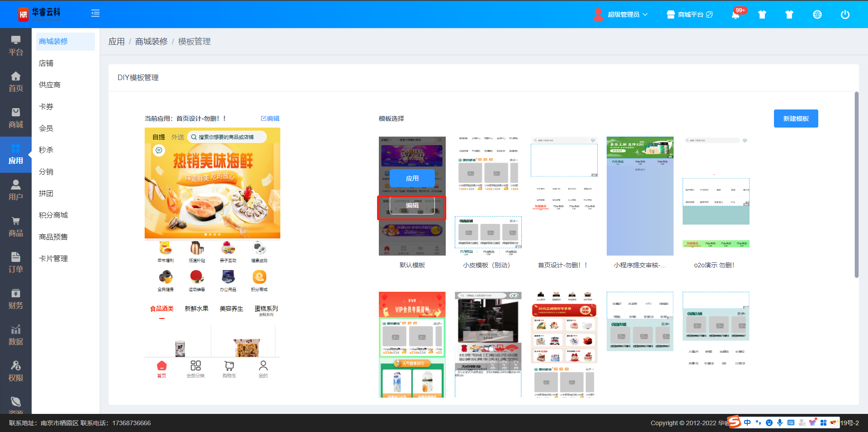
Task: Select 积分商城 in the submenu
Action: coord(53,215)
